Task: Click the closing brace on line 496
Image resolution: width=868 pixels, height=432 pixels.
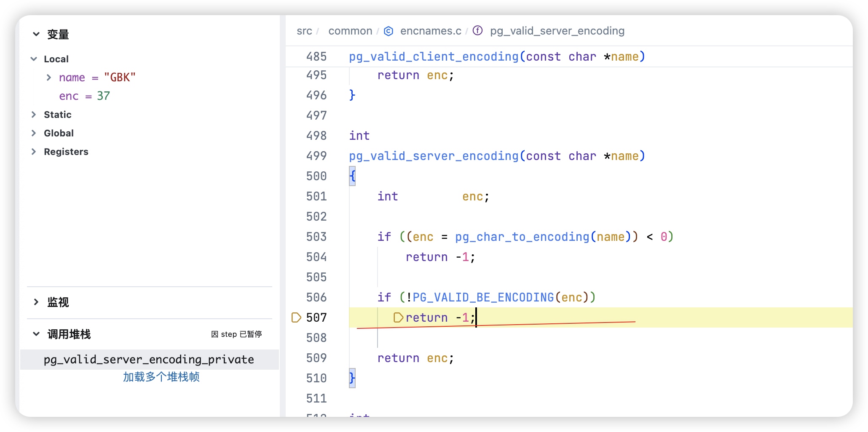Action: click(352, 95)
